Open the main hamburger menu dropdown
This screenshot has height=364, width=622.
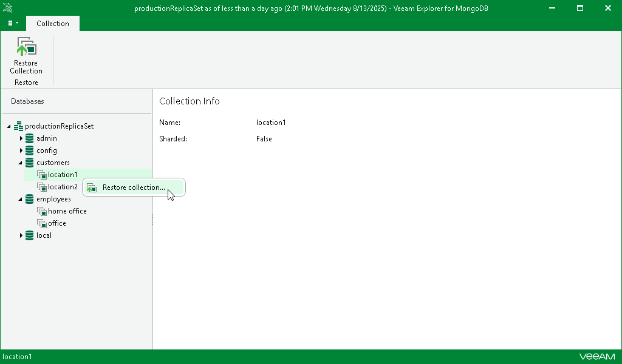13,24
